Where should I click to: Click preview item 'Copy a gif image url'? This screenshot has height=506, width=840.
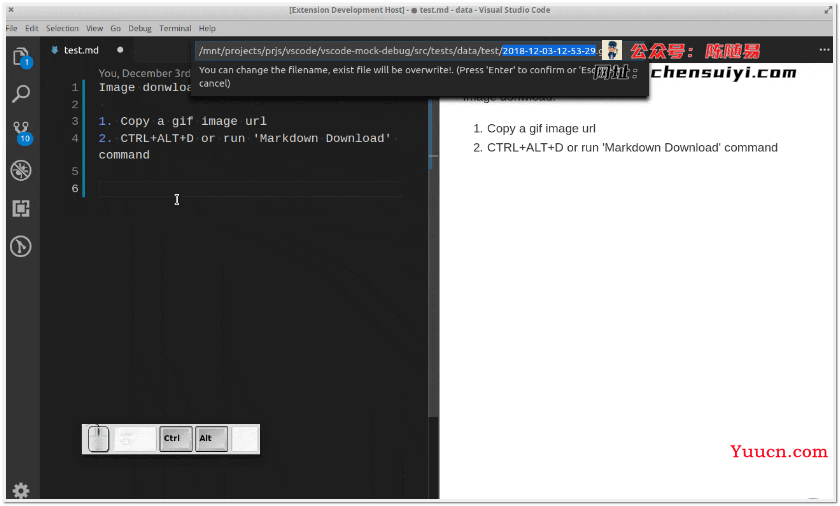point(541,129)
